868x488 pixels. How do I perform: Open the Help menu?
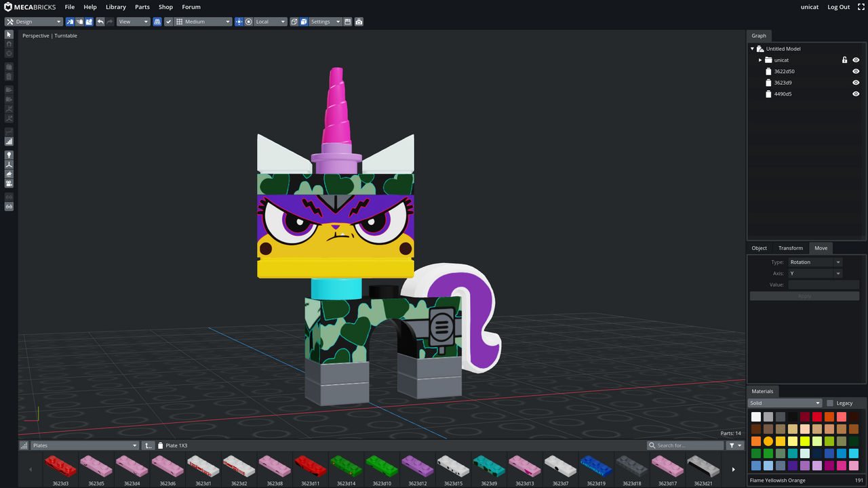(90, 7)
